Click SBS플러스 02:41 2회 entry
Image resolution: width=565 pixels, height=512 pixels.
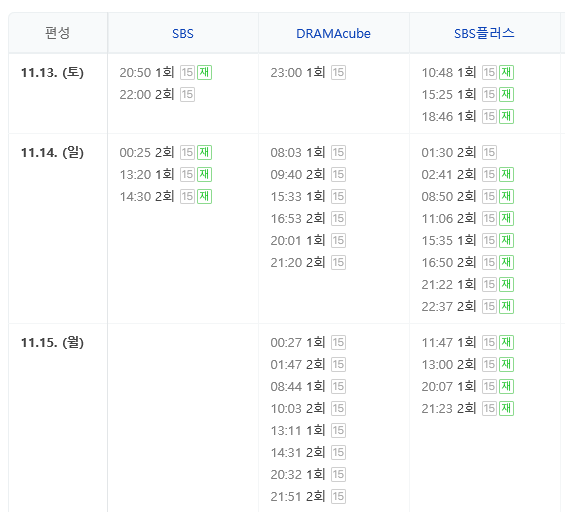coord(468,174)
